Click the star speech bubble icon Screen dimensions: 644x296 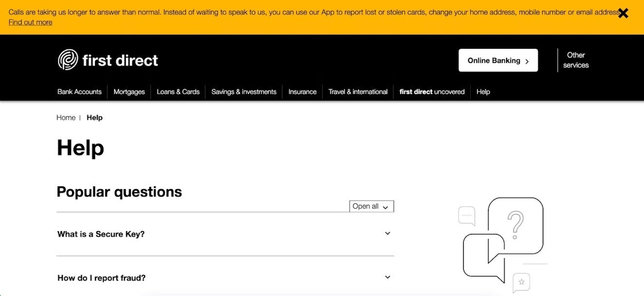click(x=521, y=282)
